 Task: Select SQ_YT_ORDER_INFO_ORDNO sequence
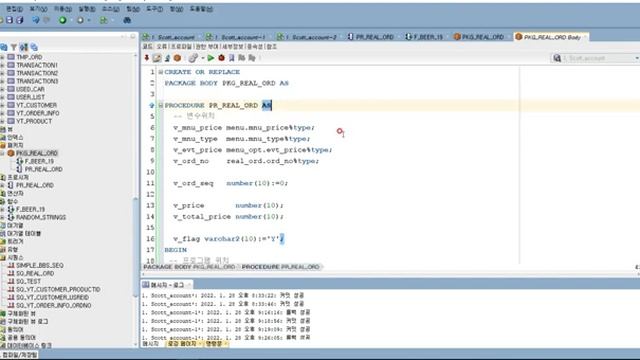53,306
